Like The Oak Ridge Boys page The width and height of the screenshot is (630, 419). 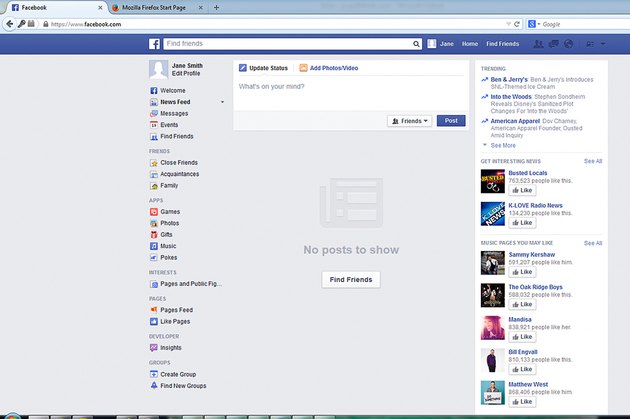[522, 305]
